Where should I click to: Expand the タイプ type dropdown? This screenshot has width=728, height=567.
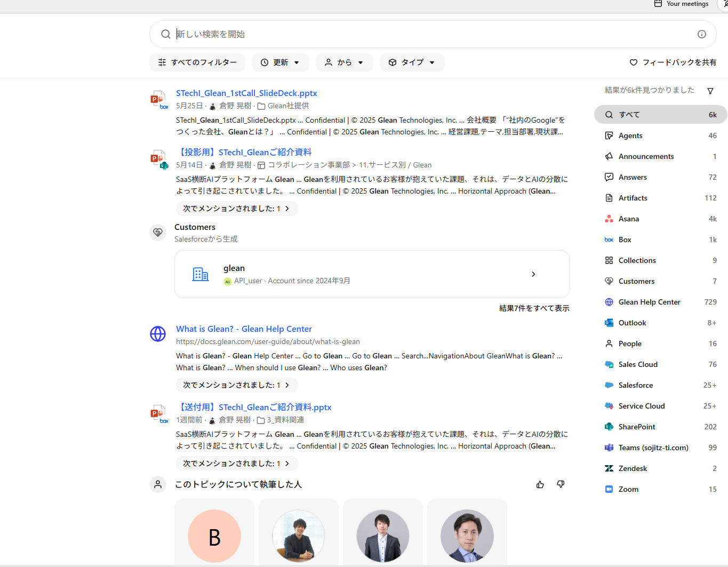tap(412, 62)
